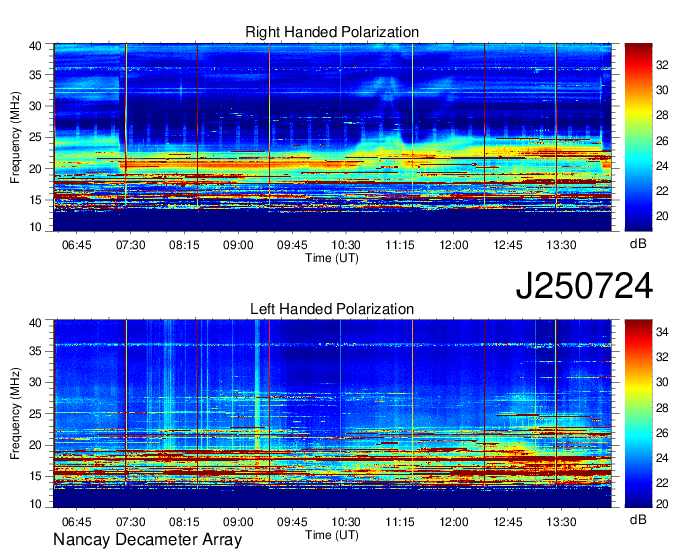680x552 pixels.
Task: Click the "09:45" time tick of the Right Handed plot
Action: coord(292,245)
